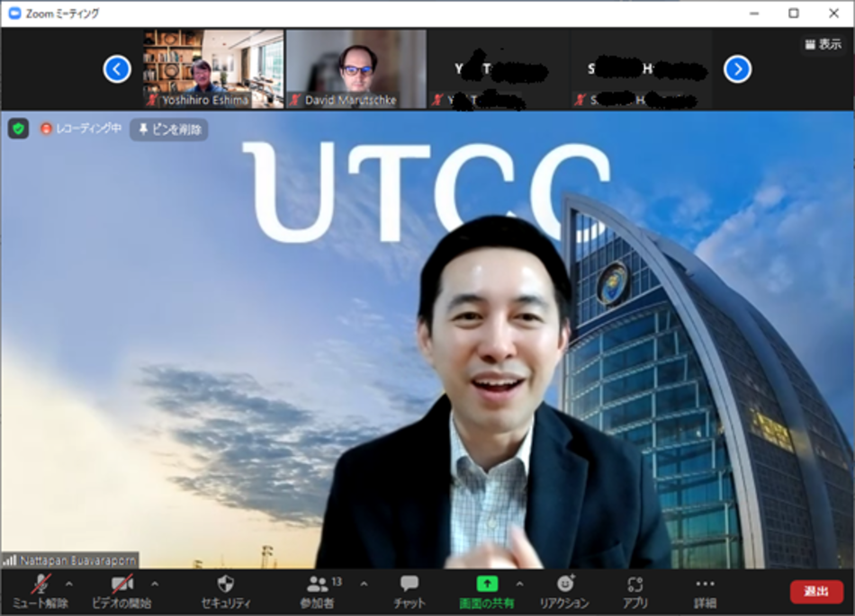
Task: Open 表示 view layout menu
Action: (x=823, y=44)
